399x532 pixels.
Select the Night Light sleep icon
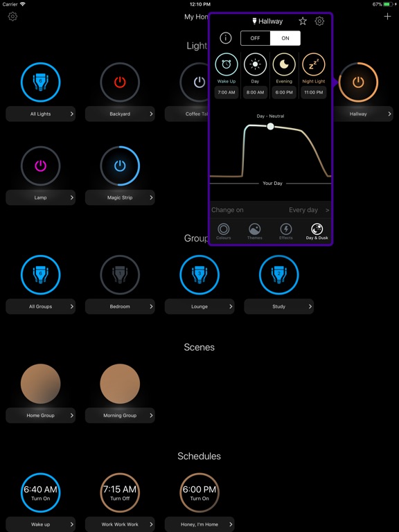click(314, 64)
